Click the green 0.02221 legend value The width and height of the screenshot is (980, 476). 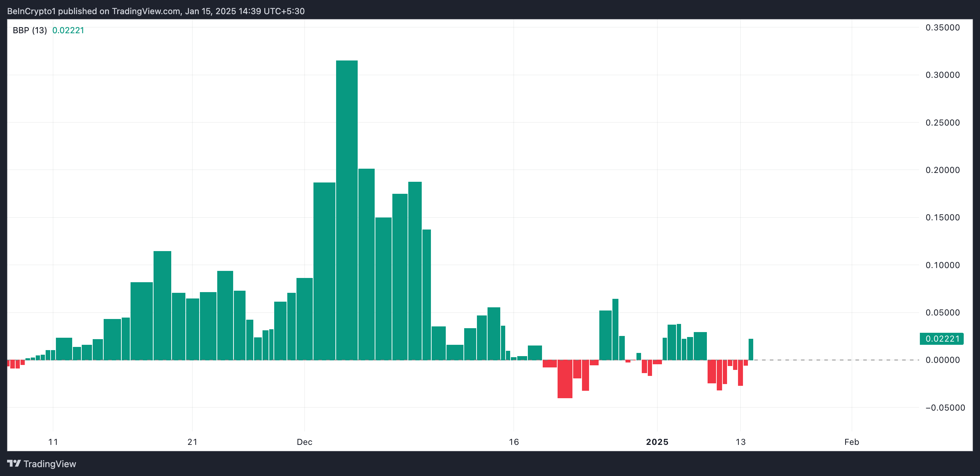[x=68, y=30]
